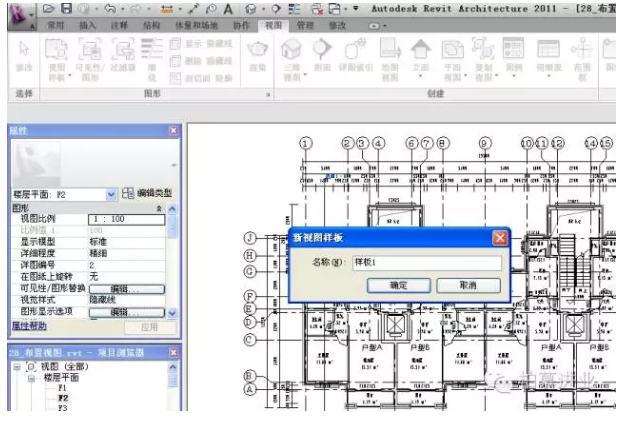
Task: Collapse the 图形 section in properties panel
Action: 159,208
